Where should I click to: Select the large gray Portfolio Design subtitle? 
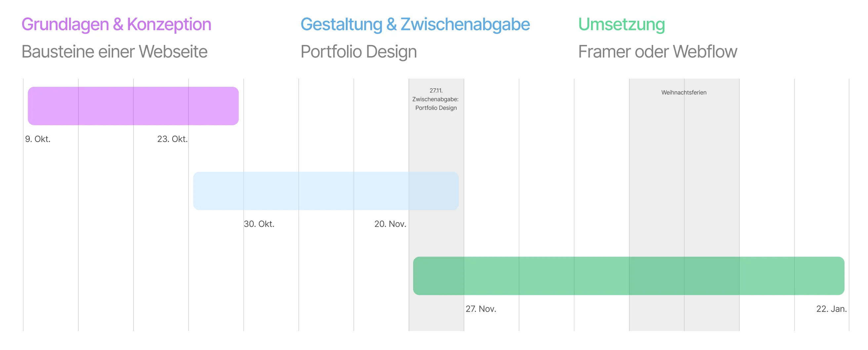[359, 52]
